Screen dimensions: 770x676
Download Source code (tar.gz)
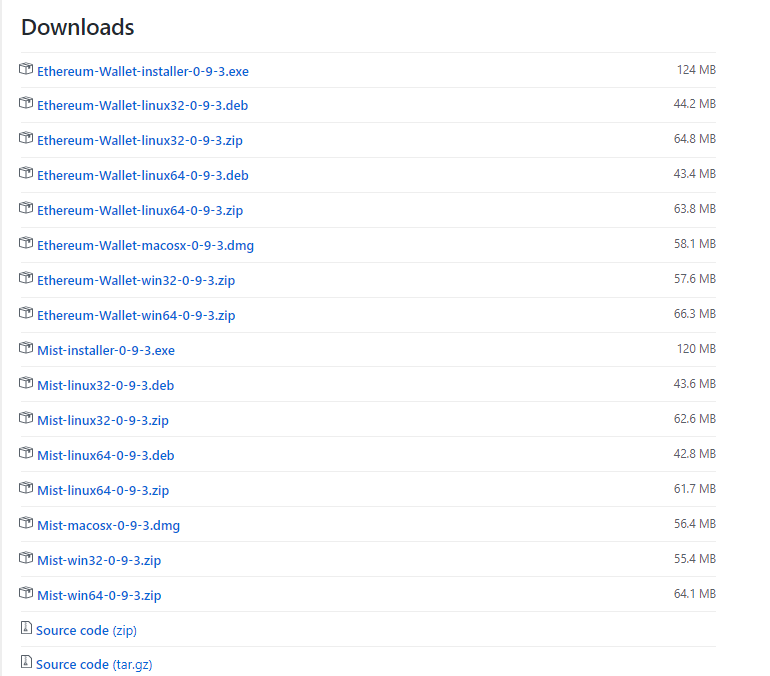(x=94, y=665)
